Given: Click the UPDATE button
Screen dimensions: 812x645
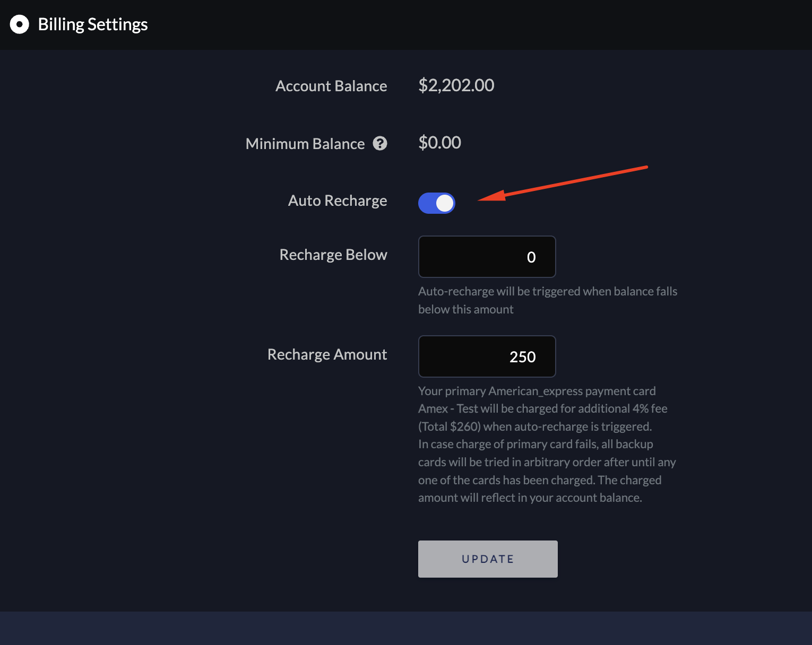Looking at the screenshot, I should 488,559.
